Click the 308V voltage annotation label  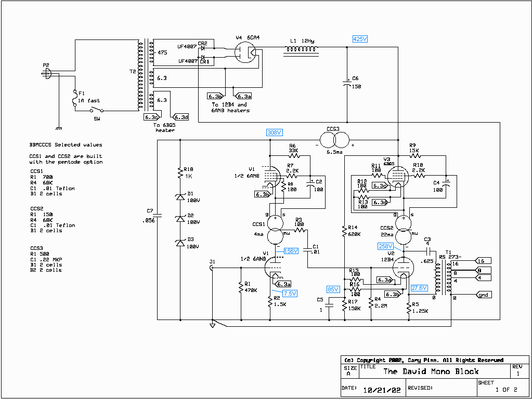click(274, 132)
